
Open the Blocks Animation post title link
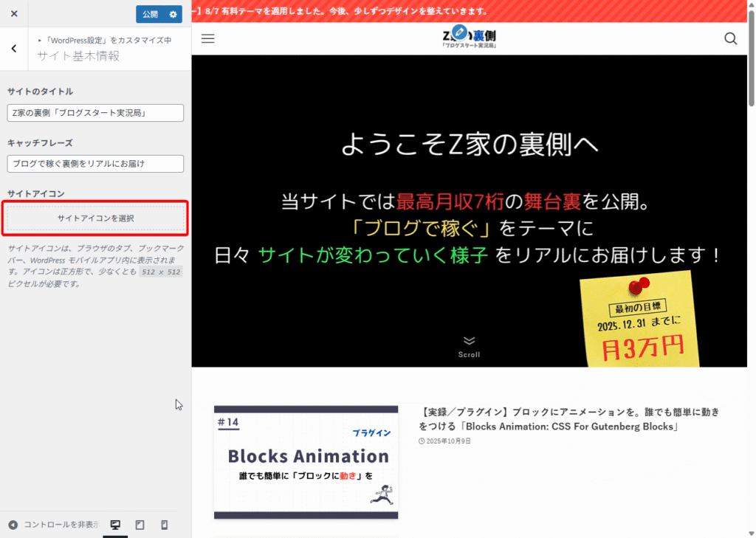tap(568, 419)
